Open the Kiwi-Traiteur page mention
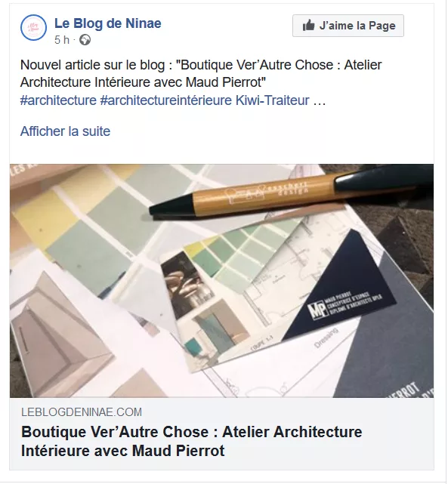 (x=272, y=100)
